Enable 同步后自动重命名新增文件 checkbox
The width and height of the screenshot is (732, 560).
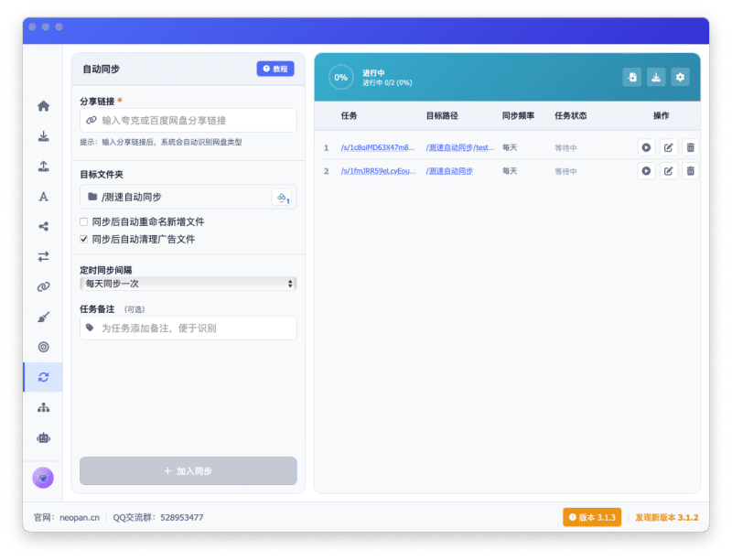pos(84,221)
